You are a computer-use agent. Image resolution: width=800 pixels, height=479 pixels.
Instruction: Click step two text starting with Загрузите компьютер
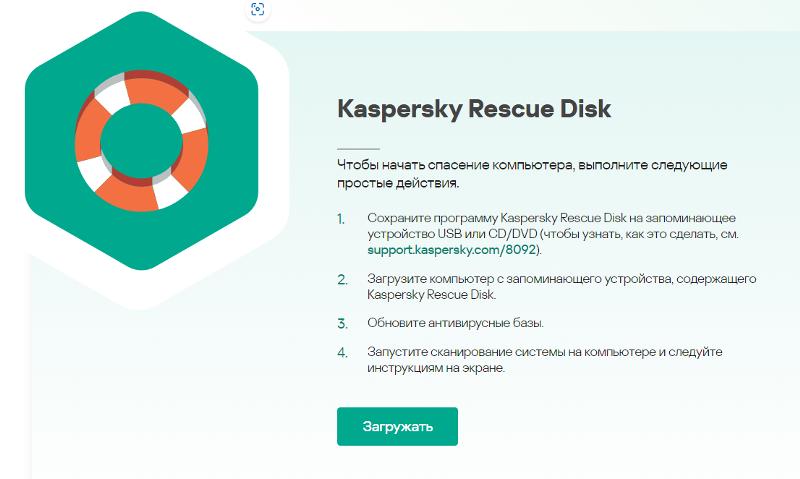click(562, 287)
